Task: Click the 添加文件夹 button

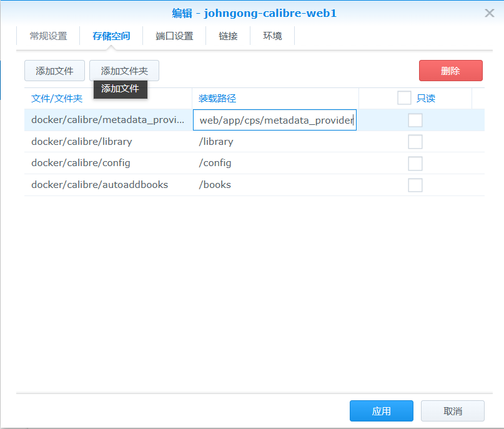Action: pos(124,71)
